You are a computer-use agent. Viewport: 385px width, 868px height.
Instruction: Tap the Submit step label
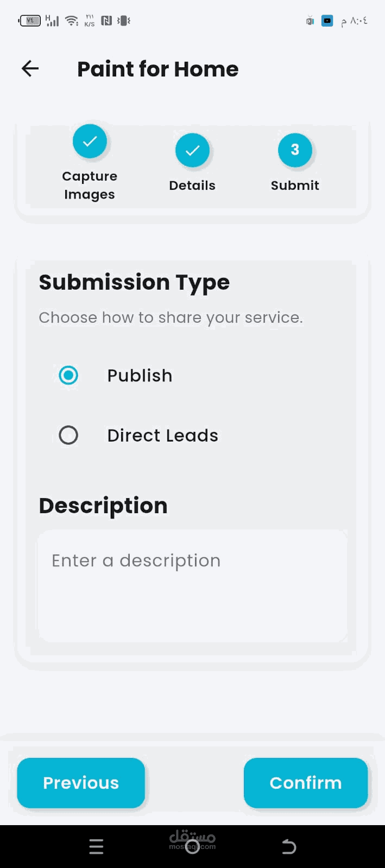click(x=295, y=186)
